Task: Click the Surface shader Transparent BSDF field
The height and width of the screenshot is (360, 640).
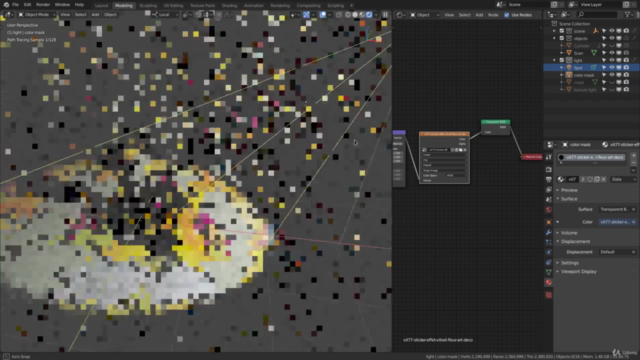Action: pos(617,209)
